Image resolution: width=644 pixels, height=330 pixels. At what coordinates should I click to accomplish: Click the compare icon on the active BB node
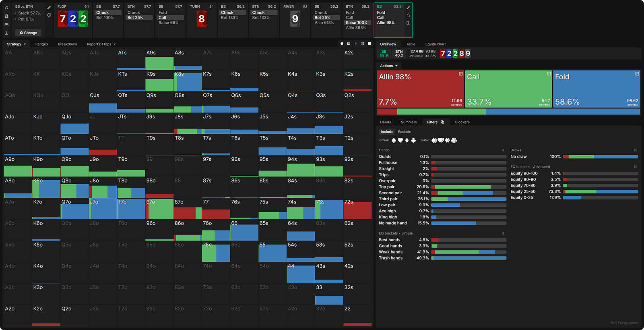click(408, 23)
